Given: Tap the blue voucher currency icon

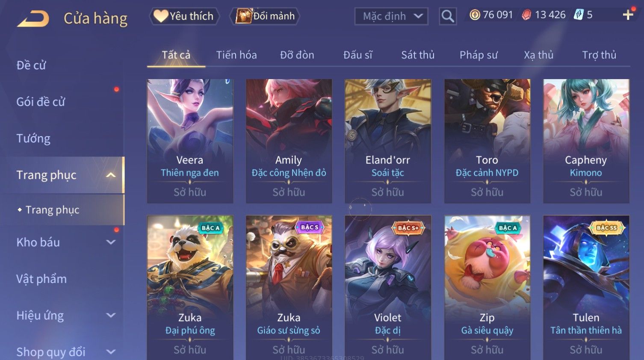Looking at the screenshot, I should point(579,15).
